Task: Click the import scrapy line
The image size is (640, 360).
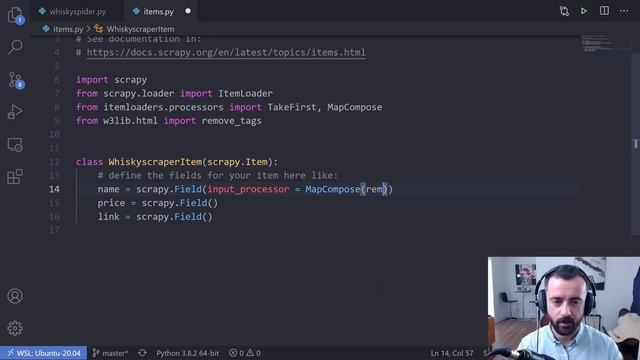Action: [x=111, y=80]
